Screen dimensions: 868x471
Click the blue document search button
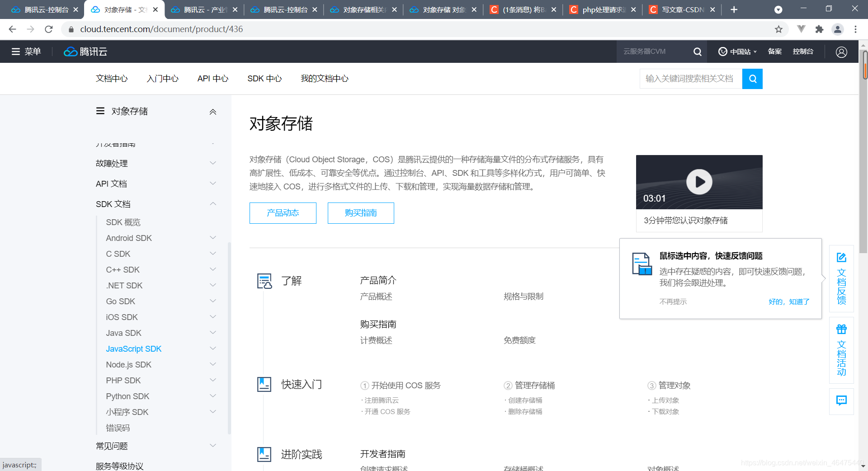(752, 79)
